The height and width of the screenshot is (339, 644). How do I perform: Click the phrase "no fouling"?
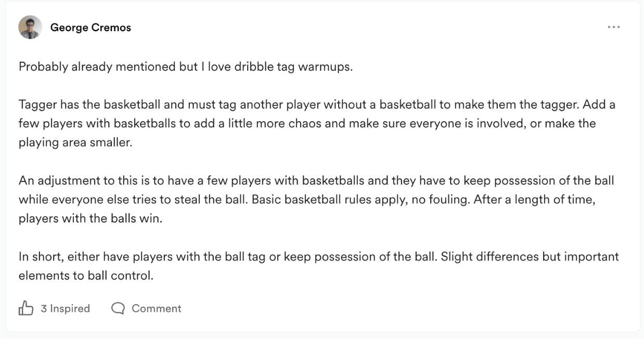[440, 200]
